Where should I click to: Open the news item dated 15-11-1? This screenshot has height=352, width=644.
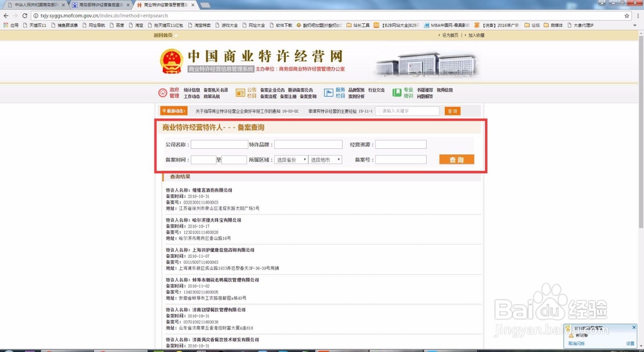[341, 111]
